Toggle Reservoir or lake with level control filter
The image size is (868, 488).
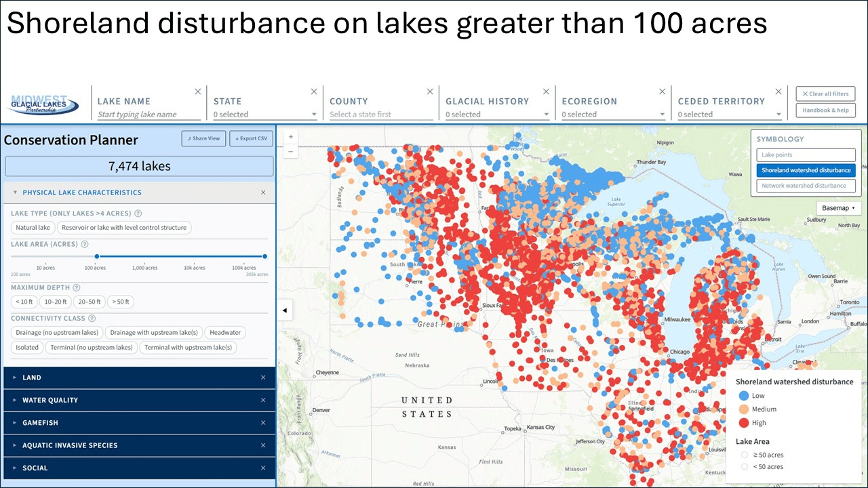[124, 228]
